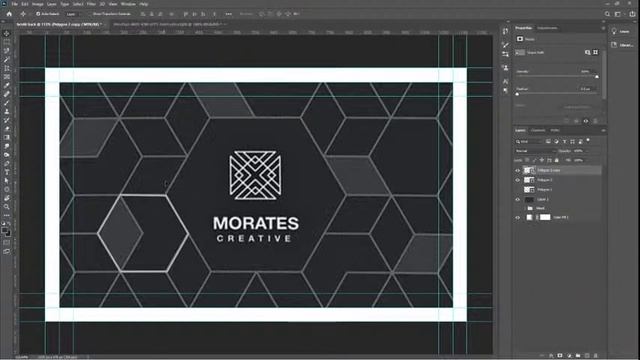Select the Gradient tool
Screen dimensions: 640x360
pos(7,137)
